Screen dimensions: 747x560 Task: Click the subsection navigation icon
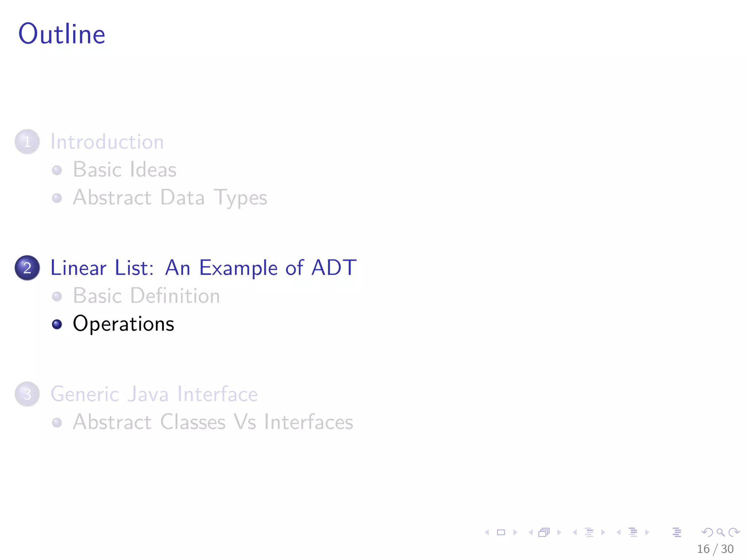click(x=589, y=532)
